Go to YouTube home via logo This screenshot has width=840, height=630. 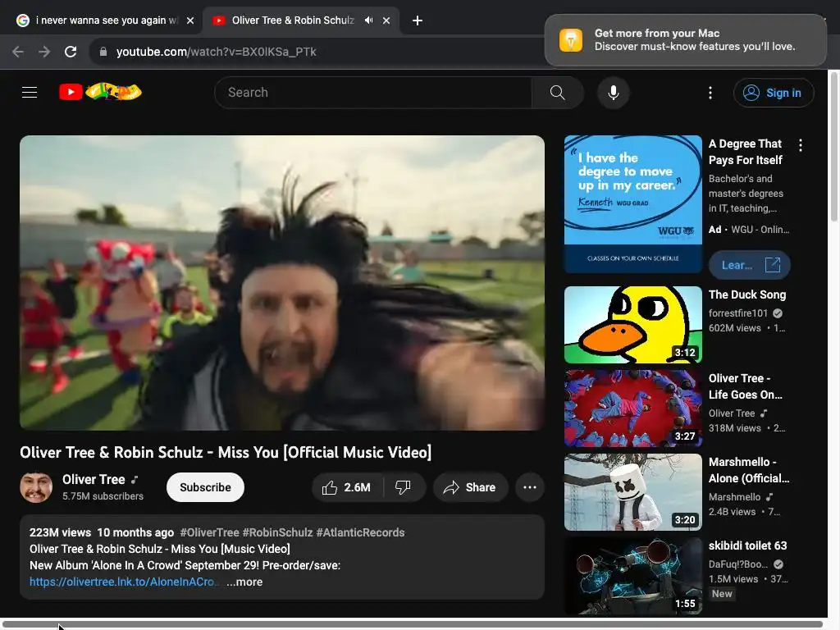pos(100,92)
